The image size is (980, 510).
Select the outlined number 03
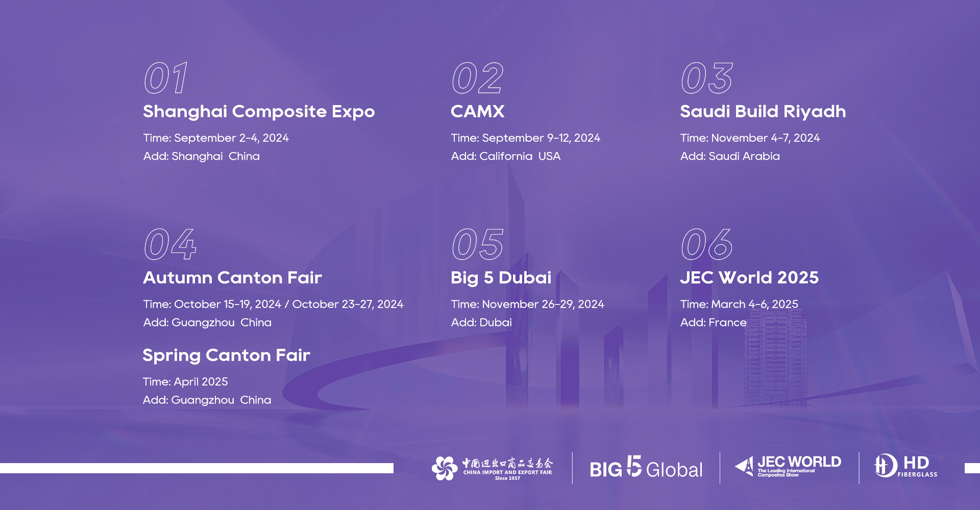(x=707, y=79)
